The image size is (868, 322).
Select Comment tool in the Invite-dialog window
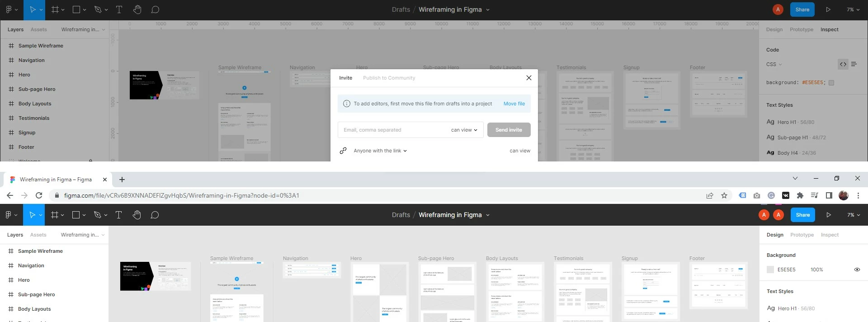(155, 9)
